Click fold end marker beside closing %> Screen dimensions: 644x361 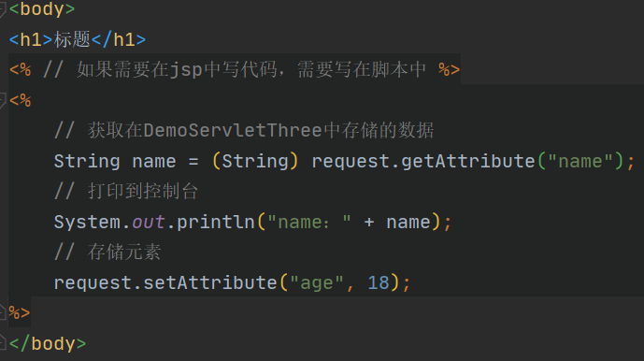tap(3, 312)
